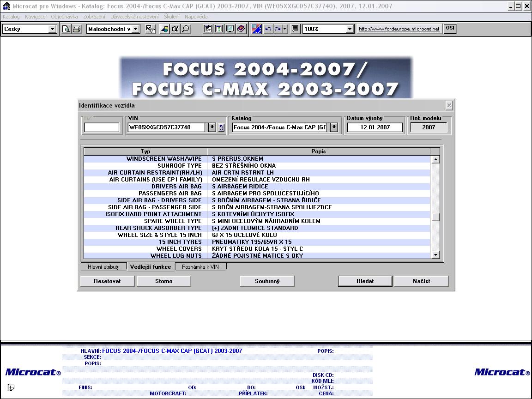This screenshot has height=399, width=532.
Task: Click the undo arrow toolbar icon
Action: pos(268,29)
